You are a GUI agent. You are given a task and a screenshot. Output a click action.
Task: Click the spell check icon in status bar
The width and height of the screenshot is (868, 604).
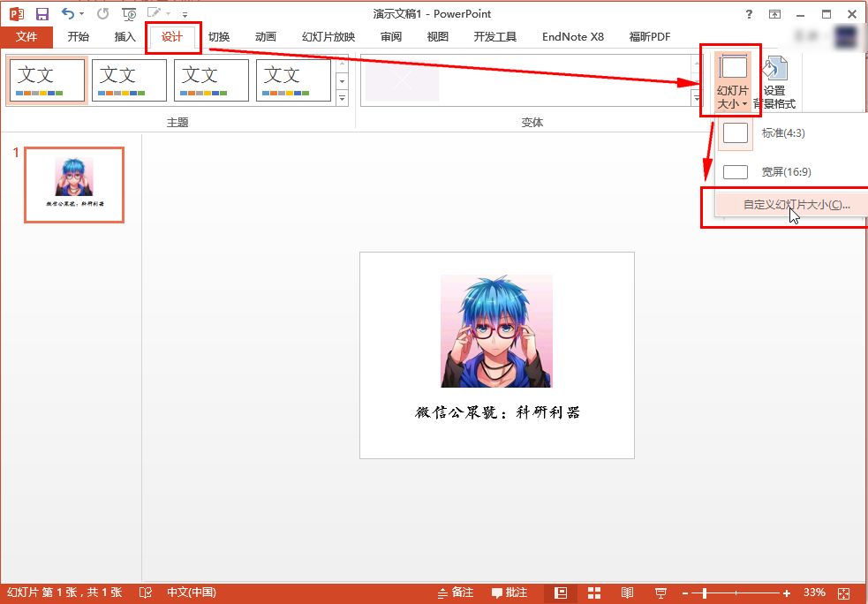click(146, 593)
